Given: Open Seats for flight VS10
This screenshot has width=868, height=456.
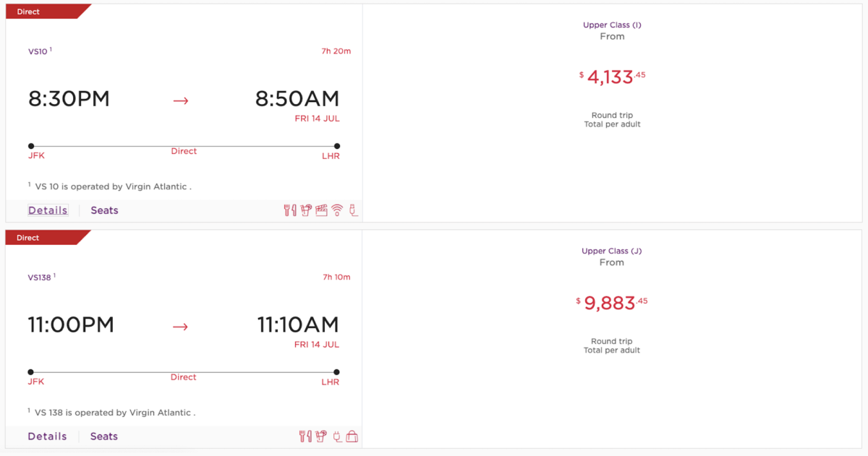Looking at the screenshot, I should pos(104,210).
